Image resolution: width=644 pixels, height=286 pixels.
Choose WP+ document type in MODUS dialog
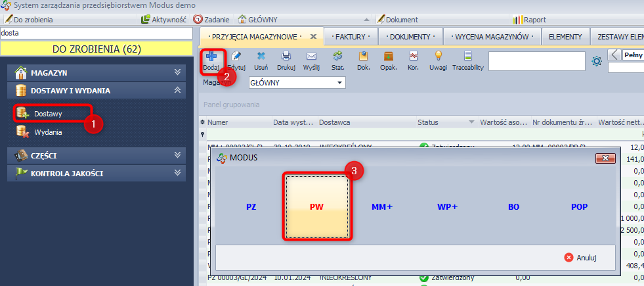pyautogui.click(x=447, y=207)
